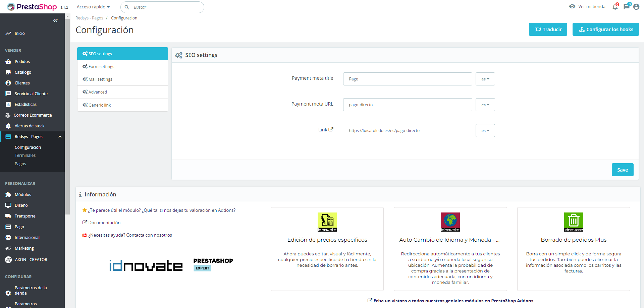The width and height of the screenshot is (644, 308).
Task: Focus the Payment meta title input field
Action: (x=408, y=79)
